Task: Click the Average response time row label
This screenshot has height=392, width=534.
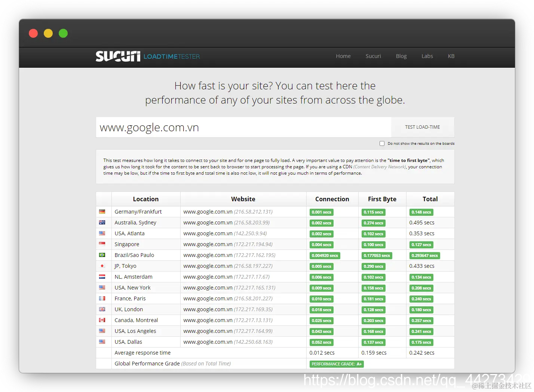Action: 142,353
